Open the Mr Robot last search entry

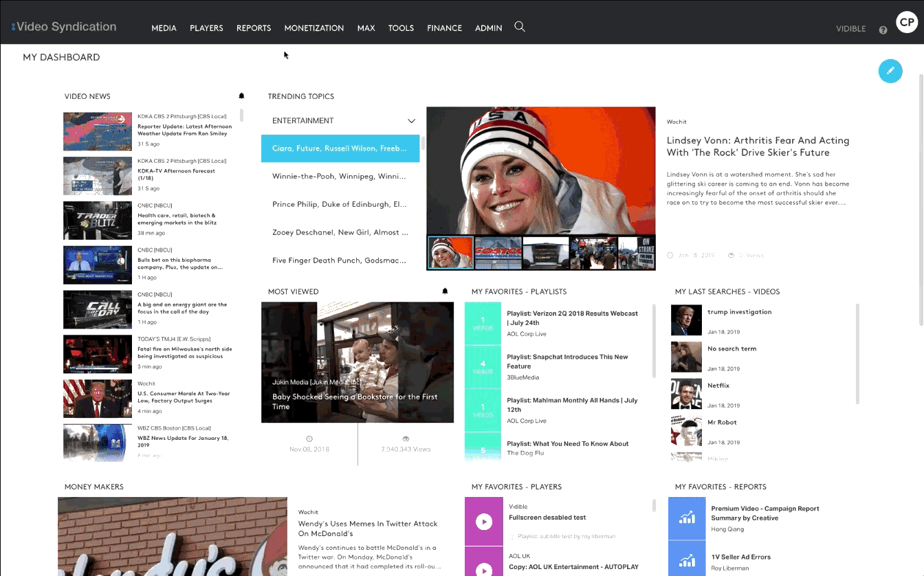pyautogui.click(x=722, y=423)
